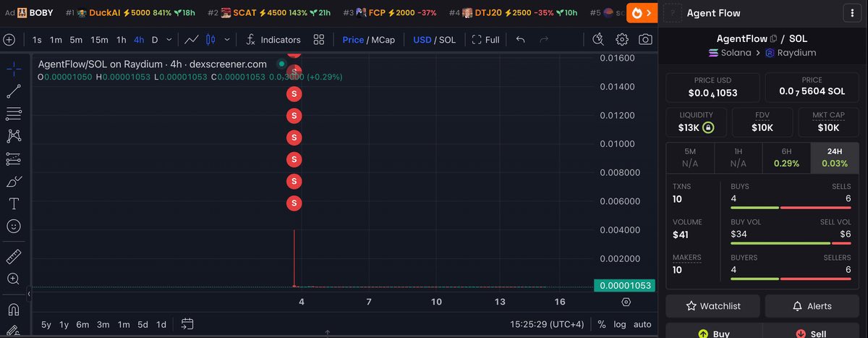Toggle log scale on the chart

coord(620,324)
